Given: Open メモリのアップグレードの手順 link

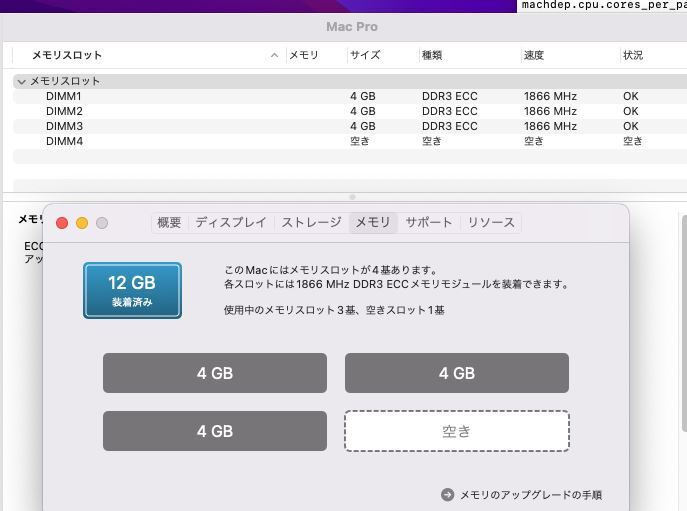Looking at the screenshot, I should pos(531,495).
